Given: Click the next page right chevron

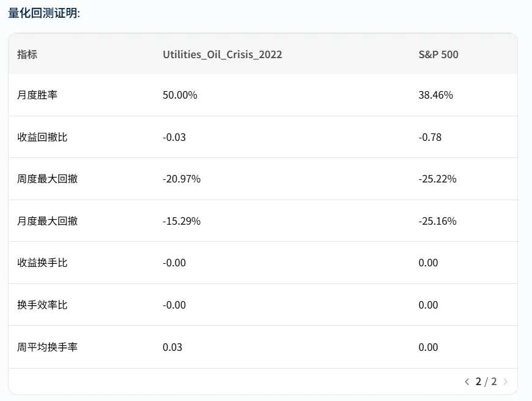Looking at the screenshot, I should pos(505,382).
